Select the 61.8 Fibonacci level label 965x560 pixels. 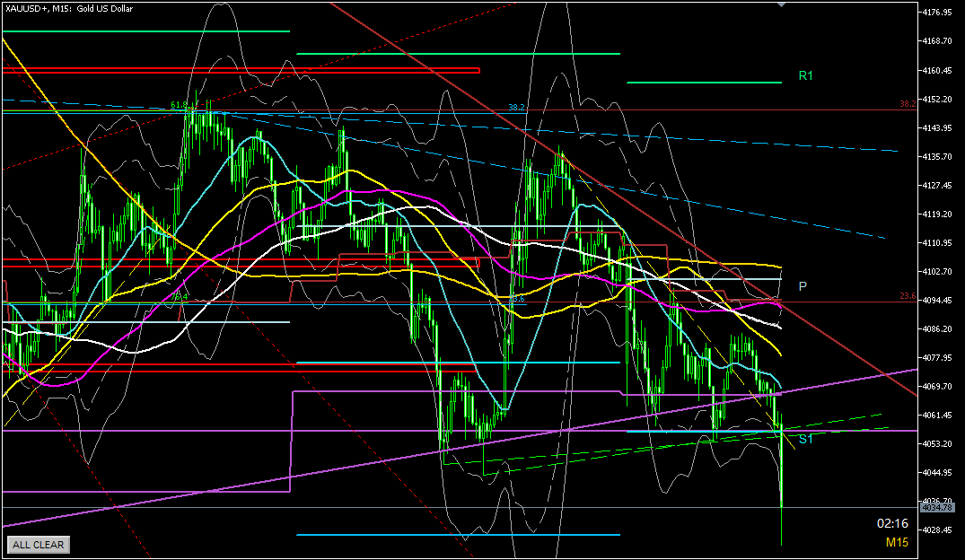[x=180, y=105]
